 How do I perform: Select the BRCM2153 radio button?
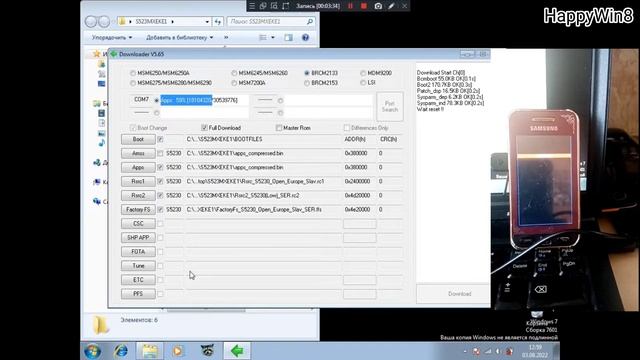click(307, 83)
